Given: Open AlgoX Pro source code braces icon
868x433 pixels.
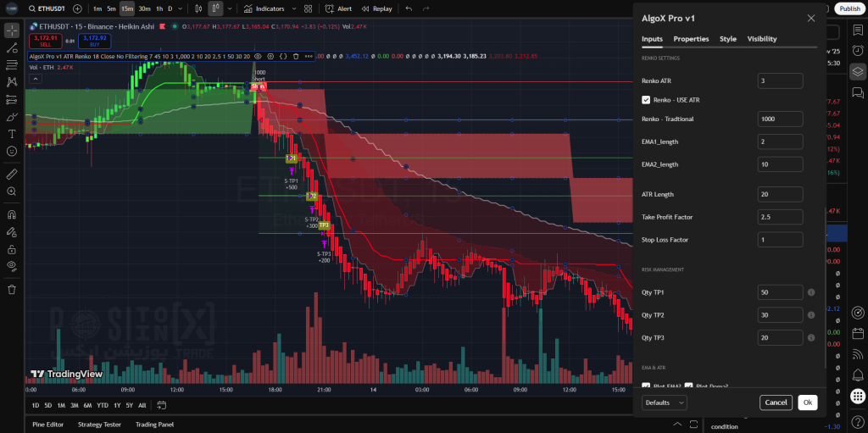Looking at the screenshot, I should click(x=283, y=56).
